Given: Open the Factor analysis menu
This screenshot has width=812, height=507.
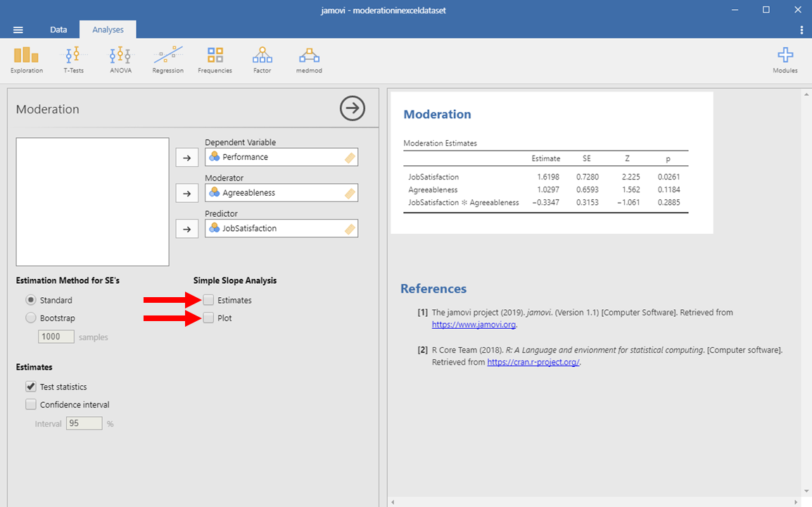Looking at the screenshot, I should [x=262, y=59].
